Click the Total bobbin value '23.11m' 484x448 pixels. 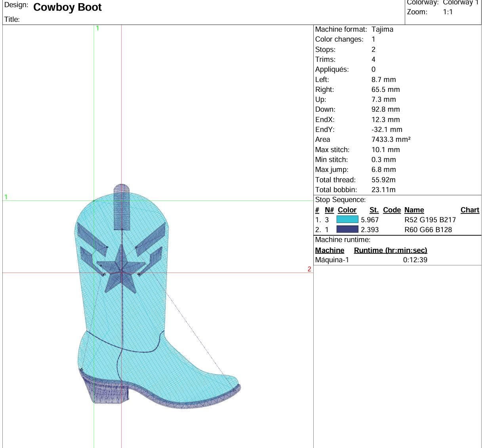coord(383,190)
